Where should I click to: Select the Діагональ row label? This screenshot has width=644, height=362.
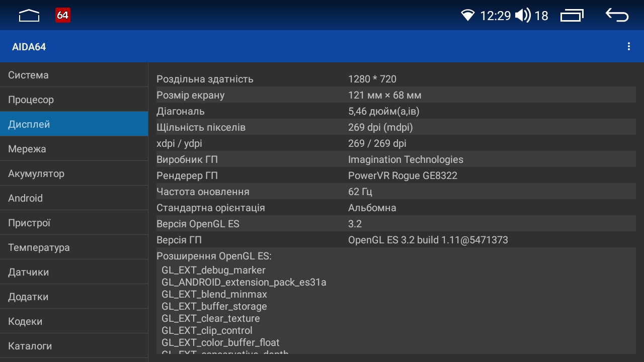180,111
